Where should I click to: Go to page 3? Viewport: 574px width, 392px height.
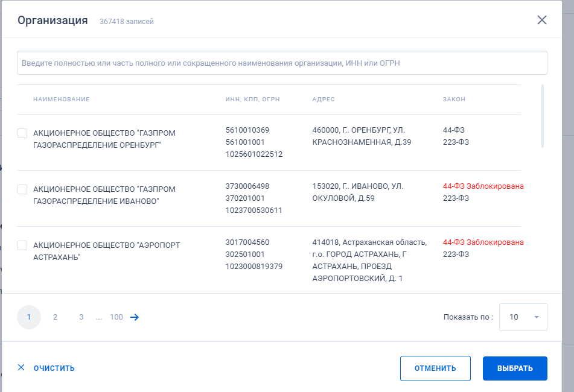[81, 317]
